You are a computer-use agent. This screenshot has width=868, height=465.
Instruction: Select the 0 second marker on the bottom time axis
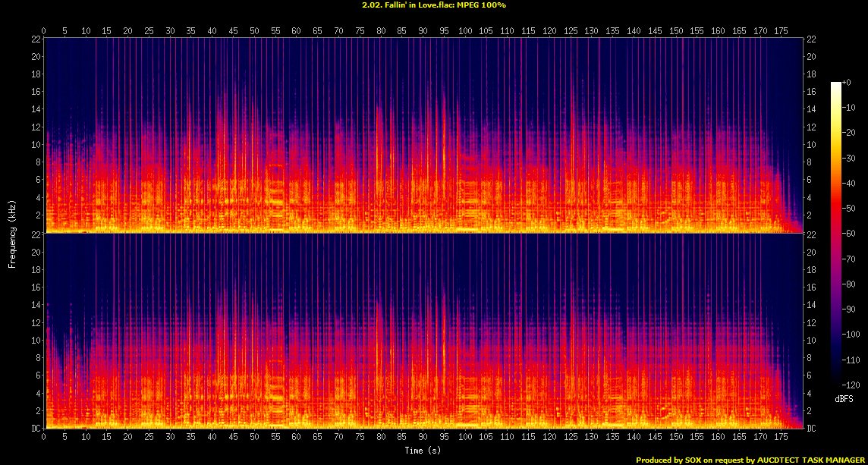pyautogui.click(x=44, y=436)
